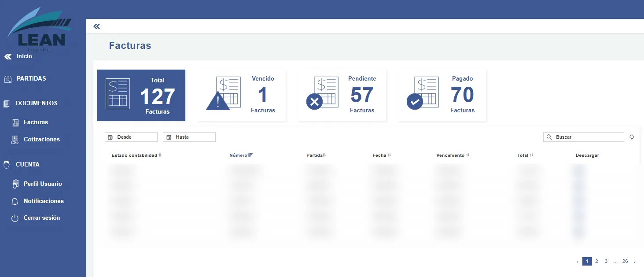Image resolution: width=644 pixels, height=277 pixels.
Task: Click the refresh icon beside search
Action: (x=632, y=137)
